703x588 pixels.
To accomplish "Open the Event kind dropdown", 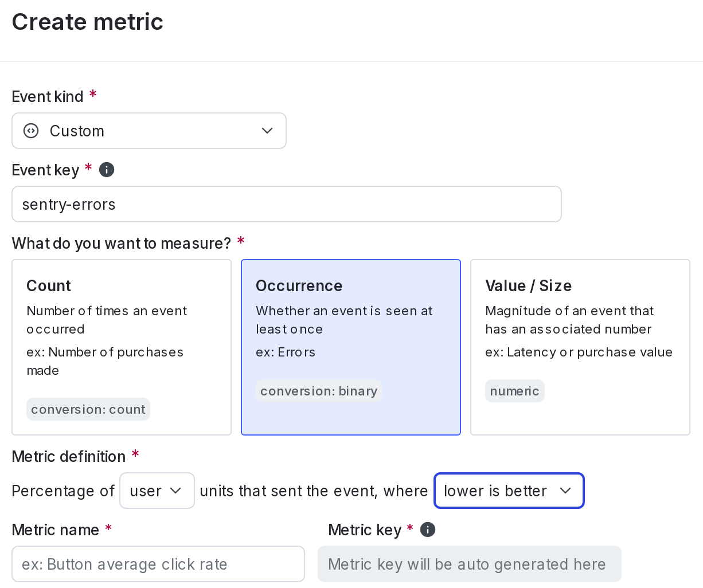I will (149, 131).
